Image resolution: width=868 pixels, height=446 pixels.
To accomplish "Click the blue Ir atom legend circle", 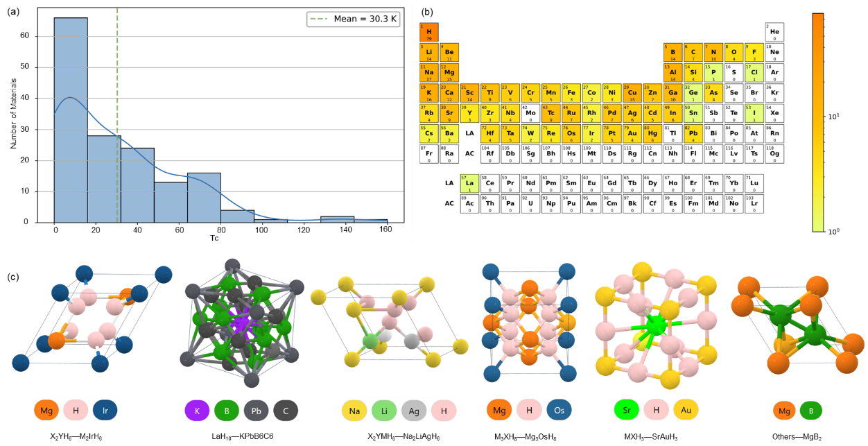I will point(105,410).
